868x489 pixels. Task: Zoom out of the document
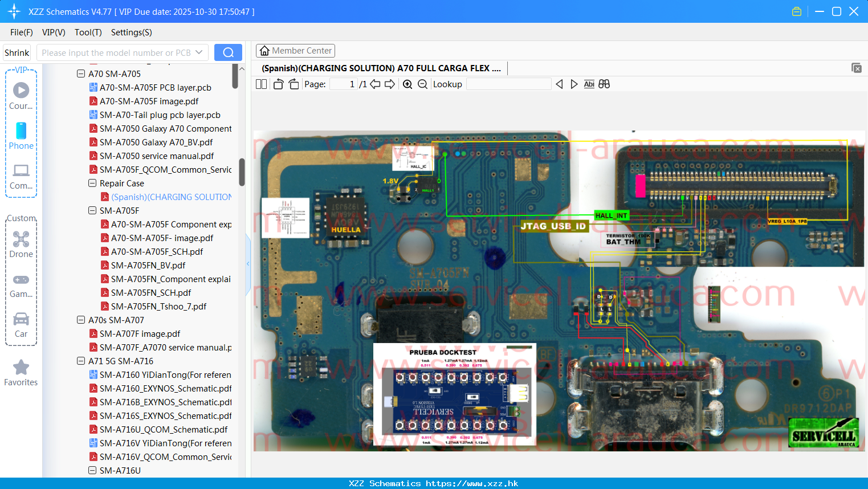click(x=422, y=84)
